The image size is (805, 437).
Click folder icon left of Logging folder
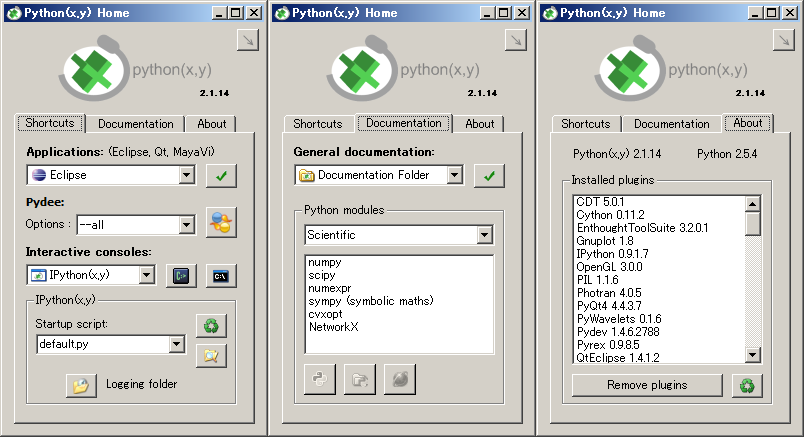click(x=80, y=384)
